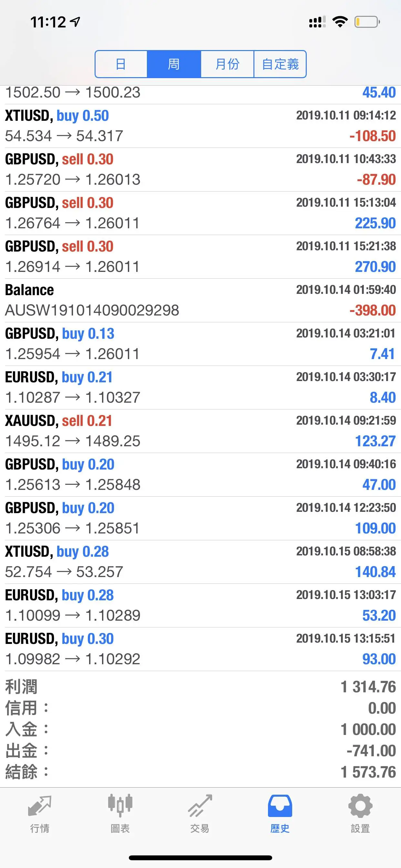Image resolution: width=401 pixels, height=868 pixels.
Task: Tap the 利潤 profit summary line
Action: click(200, 687)
